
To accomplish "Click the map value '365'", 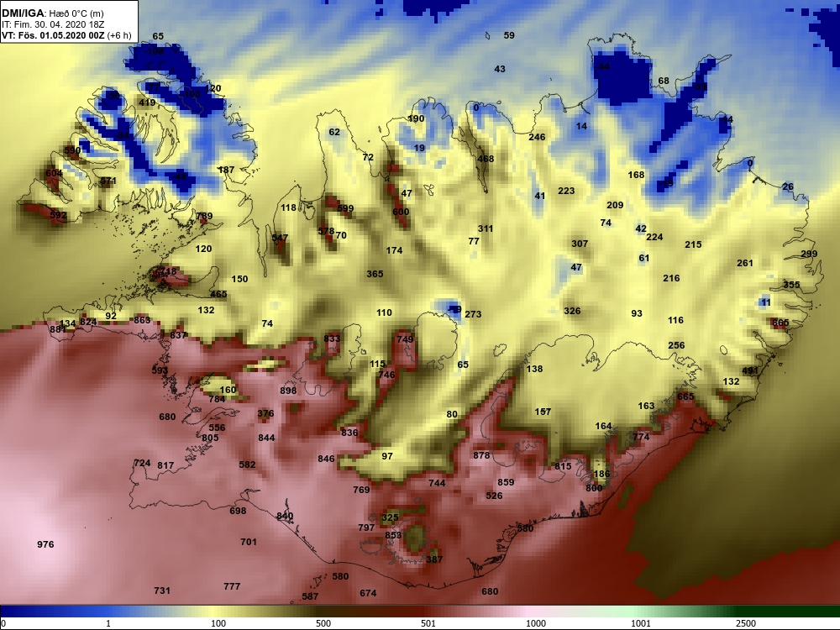I will (375, 274).
